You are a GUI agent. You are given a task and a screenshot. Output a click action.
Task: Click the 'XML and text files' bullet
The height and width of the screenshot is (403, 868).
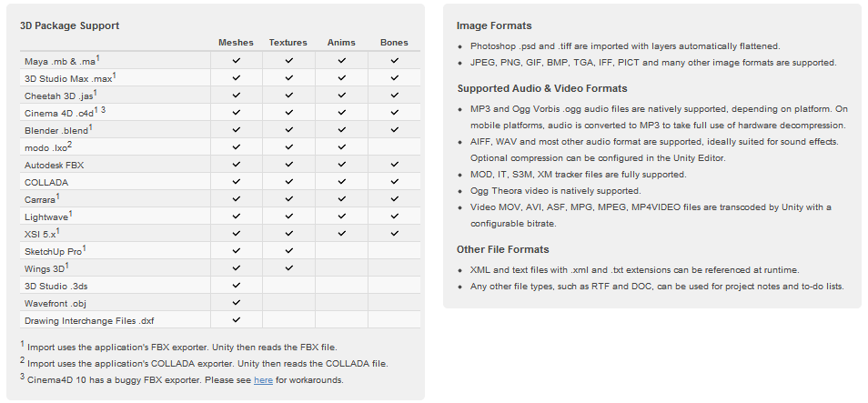635,270
